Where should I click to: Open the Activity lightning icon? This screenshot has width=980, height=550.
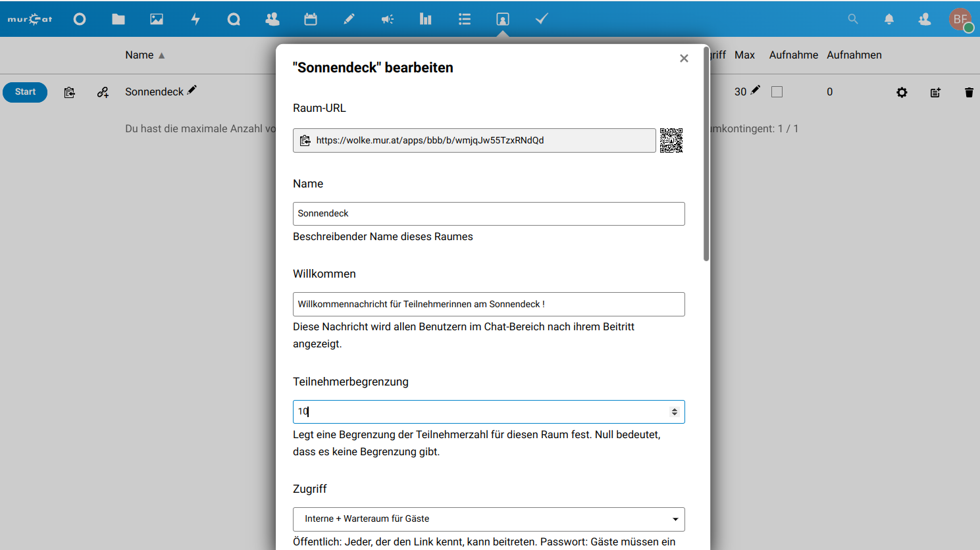click(x=195, y=19)
